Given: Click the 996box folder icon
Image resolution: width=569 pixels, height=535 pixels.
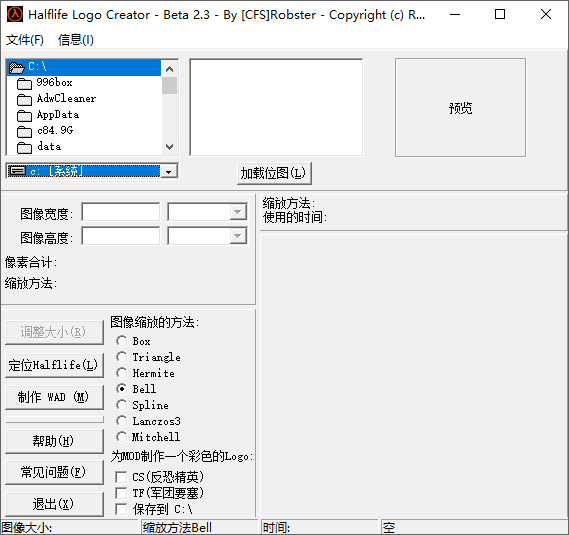Looking at the screenshot, I should pos(24,83).
